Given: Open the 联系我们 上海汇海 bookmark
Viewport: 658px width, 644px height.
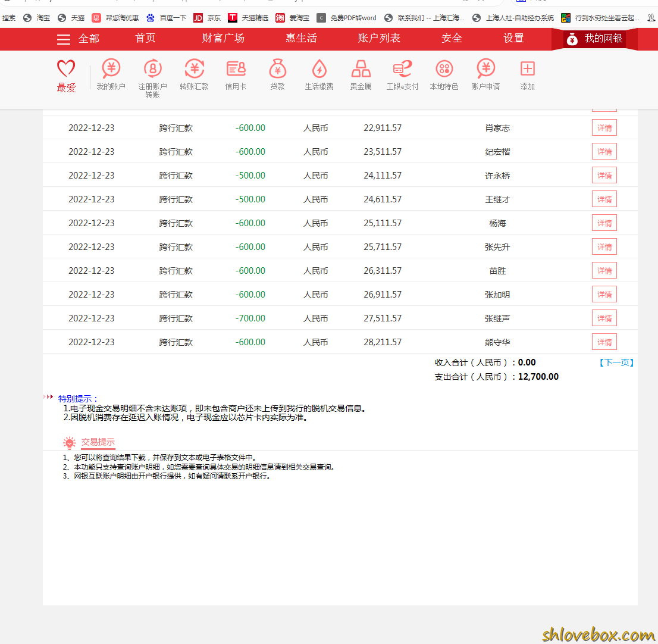Looking at the screenshot, I should [424, 18].
